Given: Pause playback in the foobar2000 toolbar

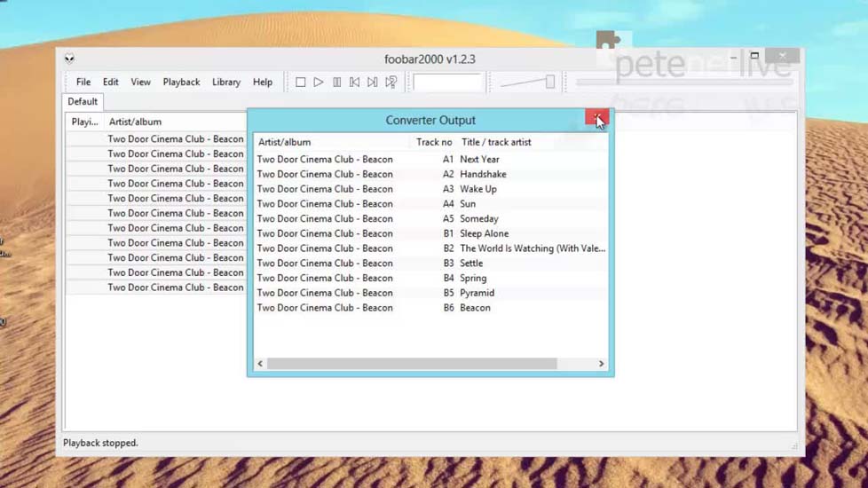Looking at the screenshot, I should coord(336,83).
